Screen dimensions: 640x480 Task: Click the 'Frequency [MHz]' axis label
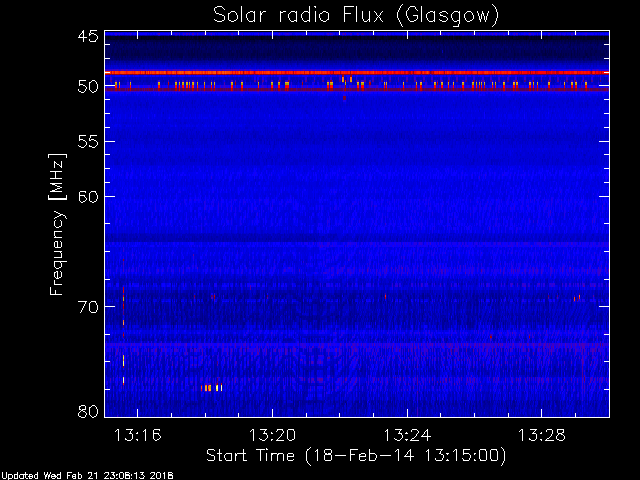(57, 224)
